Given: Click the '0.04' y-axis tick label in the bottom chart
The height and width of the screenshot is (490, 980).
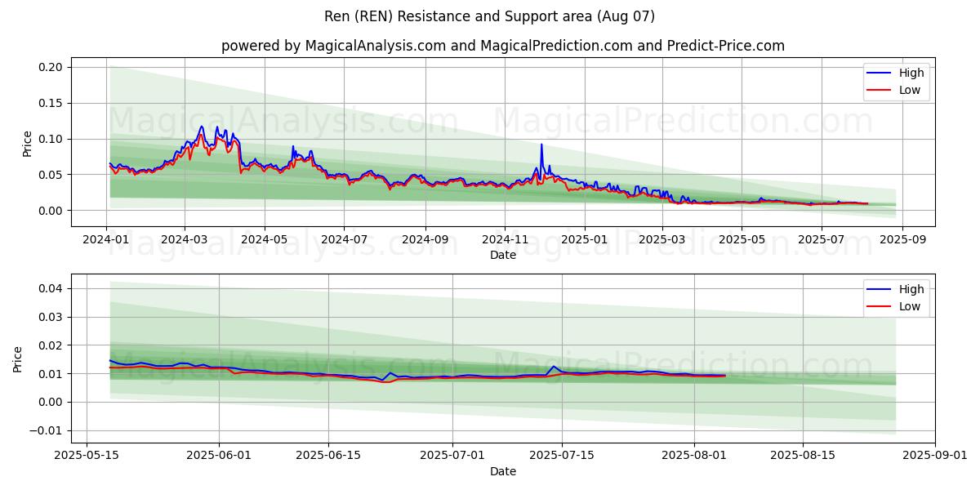Looking at the screenshot, I should pyautogui.click(x=51, y=288).
